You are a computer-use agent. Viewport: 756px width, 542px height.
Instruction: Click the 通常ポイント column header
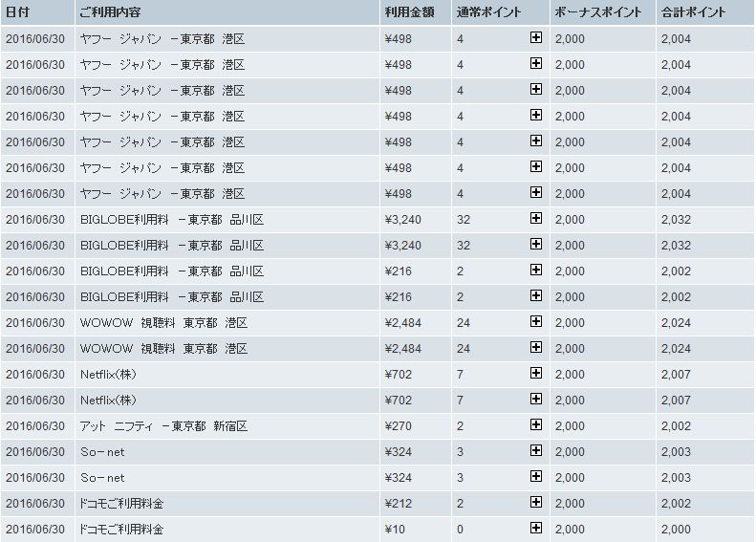[x=501, y=12]
